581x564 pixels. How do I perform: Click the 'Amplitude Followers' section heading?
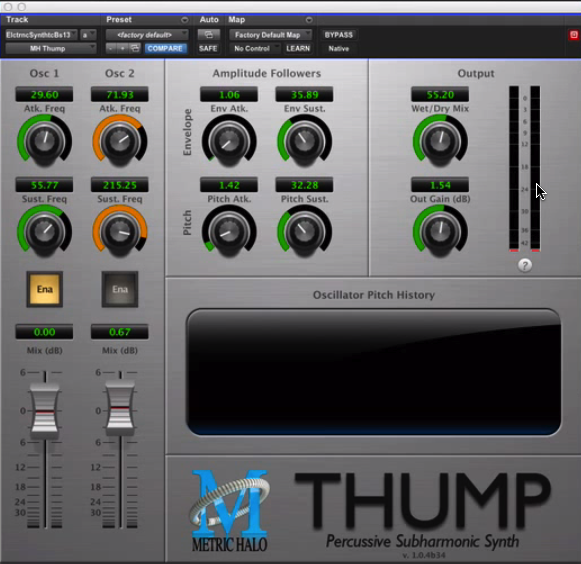[x=267, y=73]
